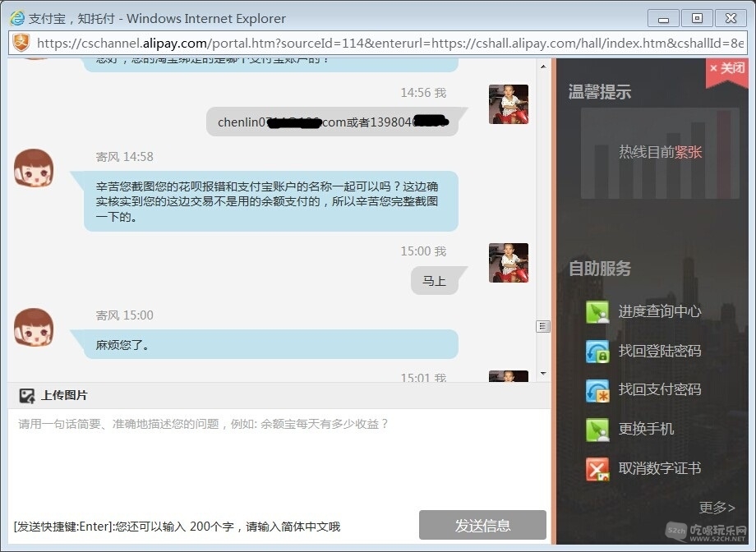Click 热线目前紧张 hotline status

660,152
